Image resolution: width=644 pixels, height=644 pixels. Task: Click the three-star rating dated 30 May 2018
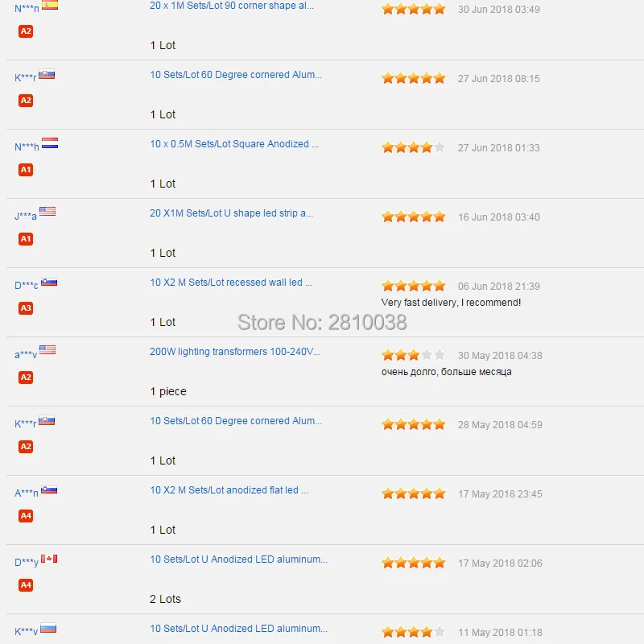point(414,355)
